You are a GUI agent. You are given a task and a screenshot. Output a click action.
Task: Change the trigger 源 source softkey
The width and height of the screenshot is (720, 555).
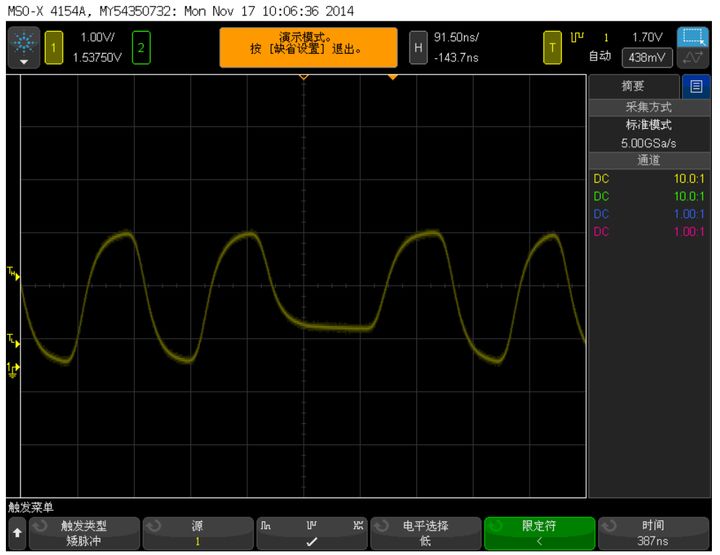pos(197,533)
